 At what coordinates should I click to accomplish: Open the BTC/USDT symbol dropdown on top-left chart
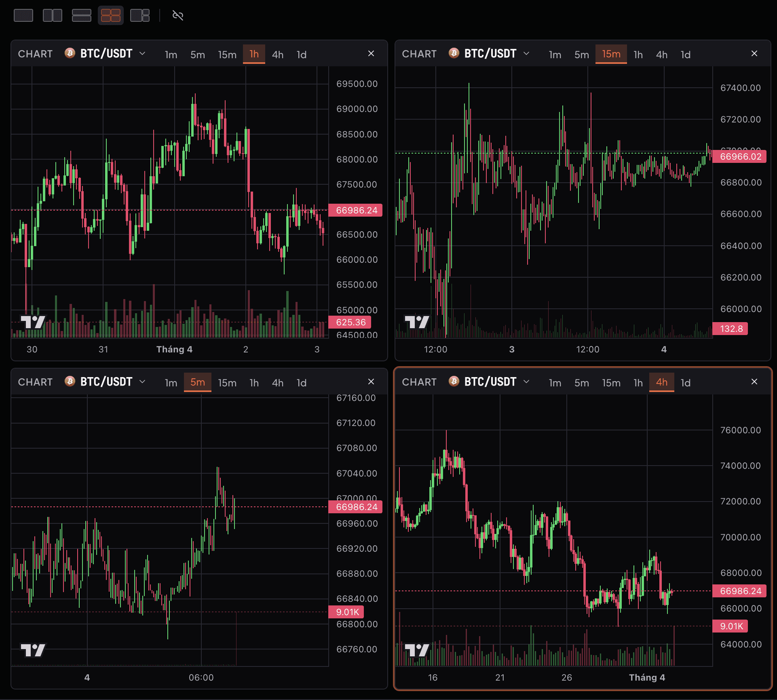tap(142, 53)
